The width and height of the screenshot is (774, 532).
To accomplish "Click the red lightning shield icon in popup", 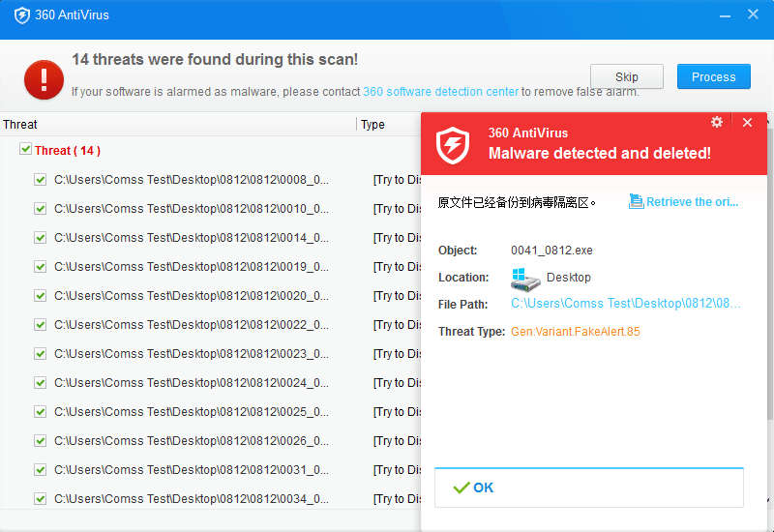I will [x=453, y=143].
